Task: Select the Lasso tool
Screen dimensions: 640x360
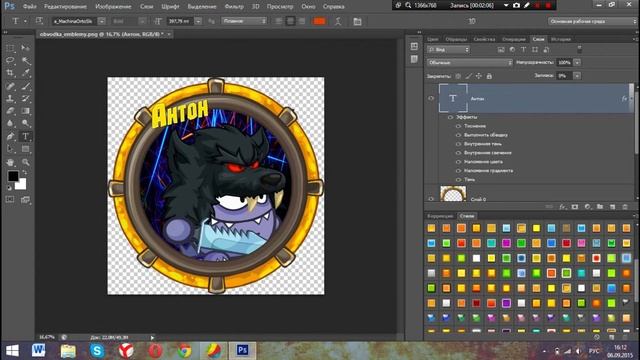Action: pyautogui.click(x=10, y=60)
